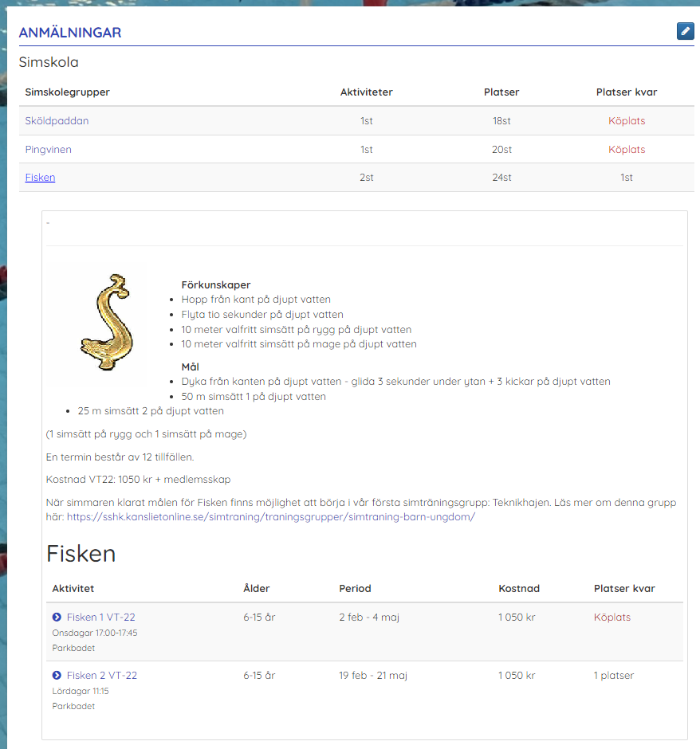Click 'En termin består av 12 tillfällen.'

[120, 457]
